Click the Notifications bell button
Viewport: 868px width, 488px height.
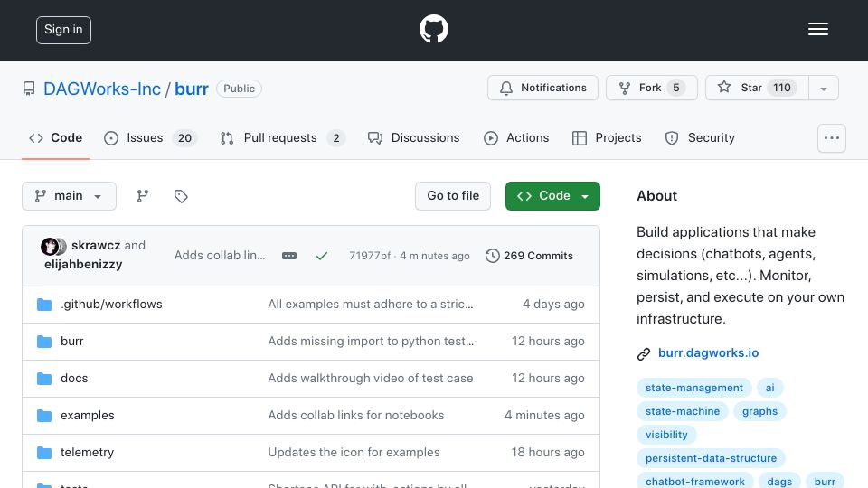coord(542,88)
